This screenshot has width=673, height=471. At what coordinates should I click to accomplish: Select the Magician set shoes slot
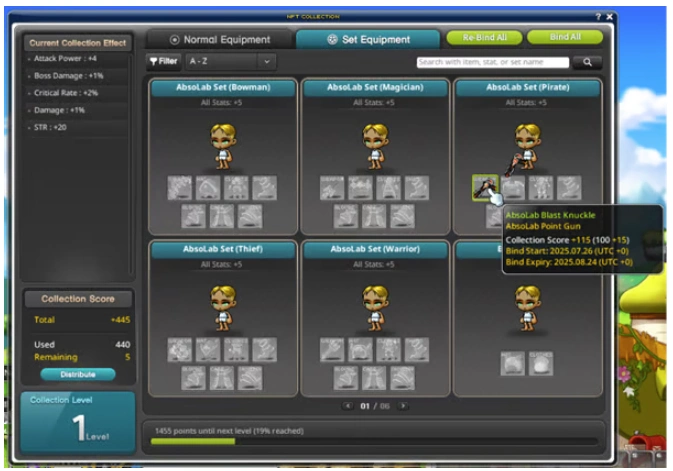417,188
